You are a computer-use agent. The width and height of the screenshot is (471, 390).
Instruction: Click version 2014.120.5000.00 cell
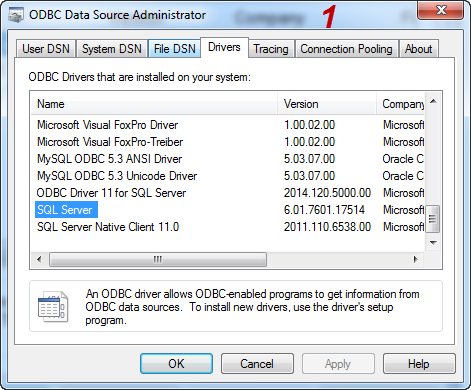pyautogui.click(x=327, y=193)
